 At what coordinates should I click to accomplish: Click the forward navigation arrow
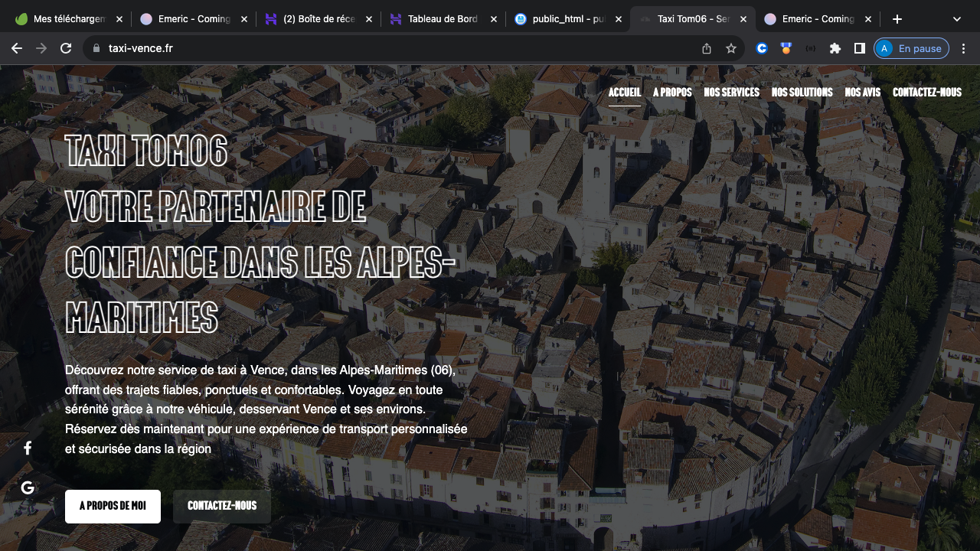pyautogui.click(x=41, y=48)
